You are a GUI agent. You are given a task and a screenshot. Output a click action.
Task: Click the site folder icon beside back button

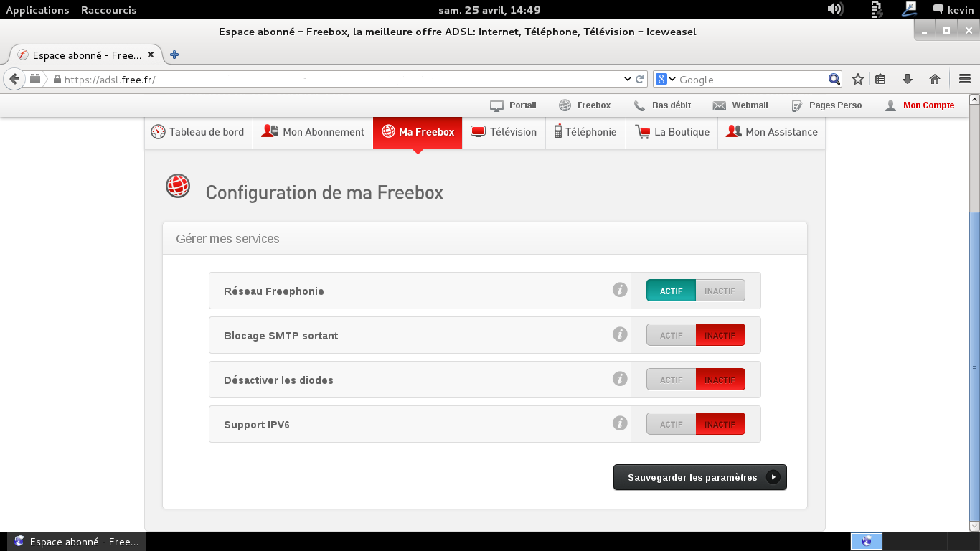point(35,79)
